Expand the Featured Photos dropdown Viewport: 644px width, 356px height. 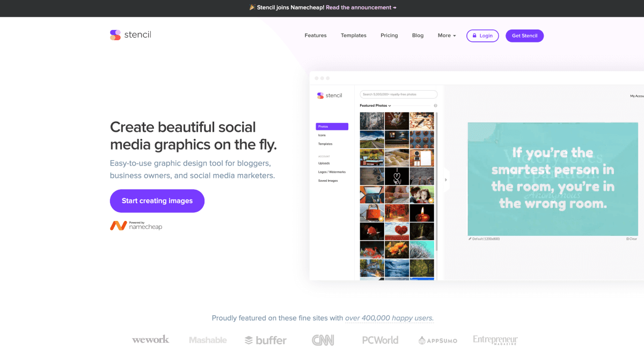[375, 106]
